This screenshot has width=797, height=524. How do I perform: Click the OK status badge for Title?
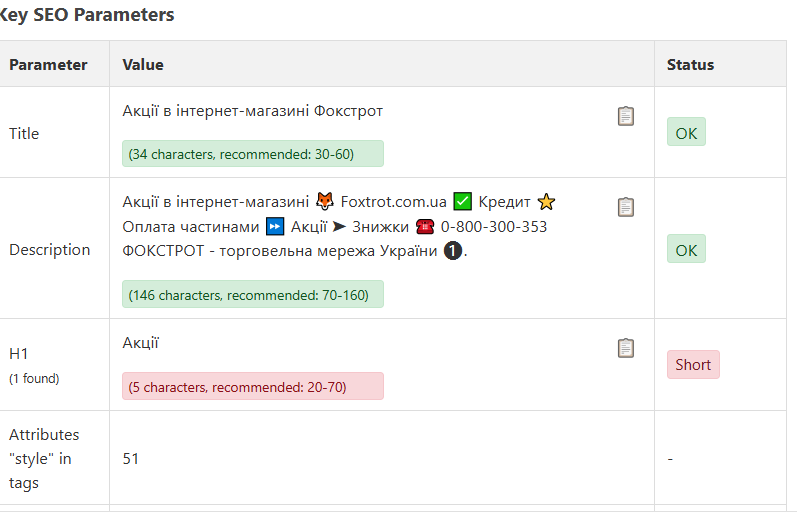(686, 132)
